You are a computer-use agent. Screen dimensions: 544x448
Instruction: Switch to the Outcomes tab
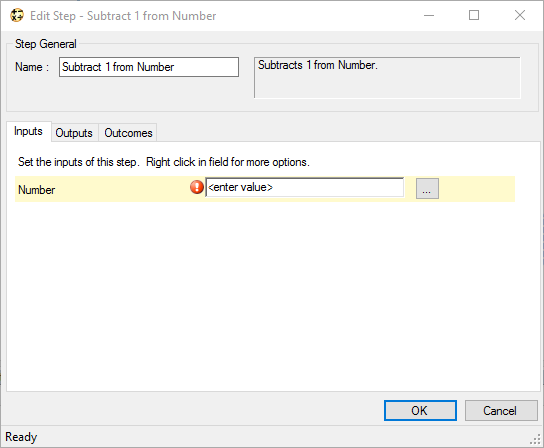pyautogui.click(x=128, y=133)
